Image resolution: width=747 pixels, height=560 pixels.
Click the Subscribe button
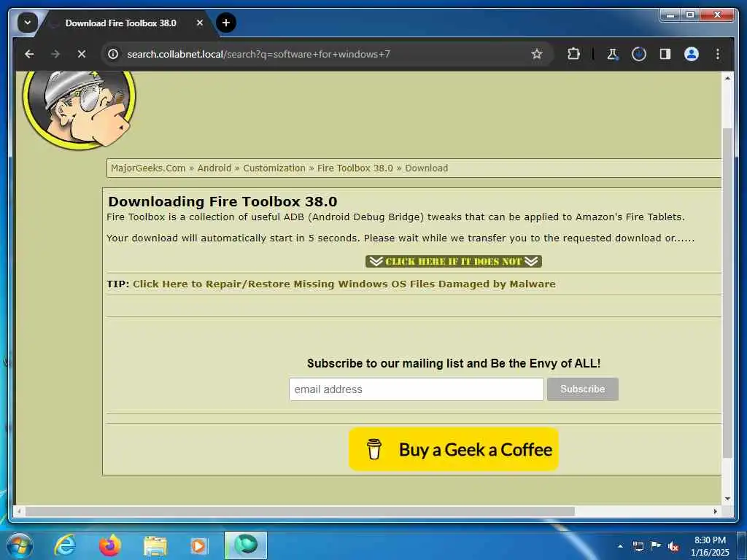(583, 389)
